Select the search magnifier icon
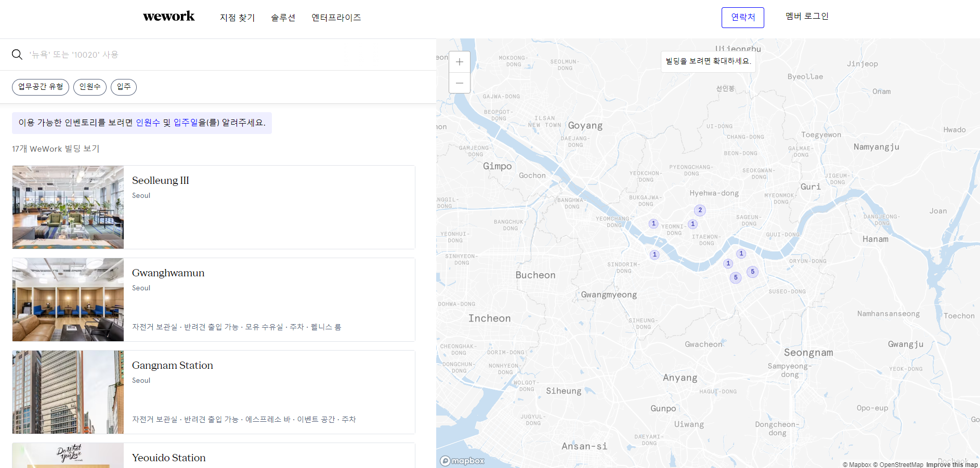 point(17,54)
